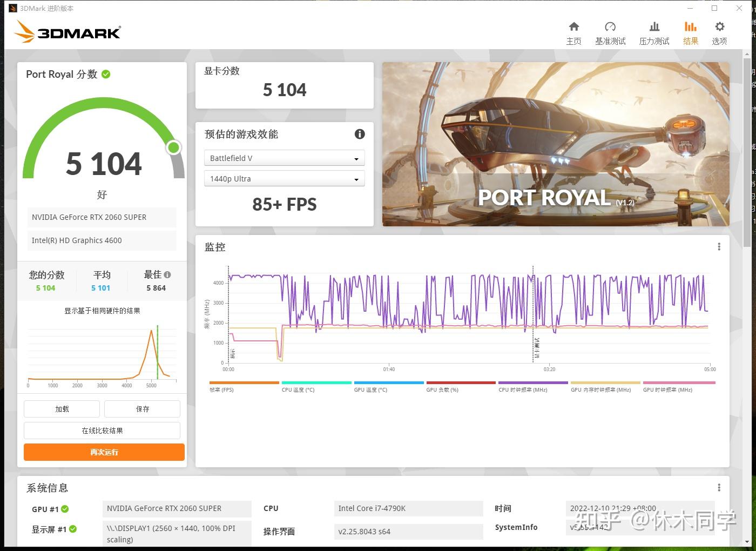Click the 3DMark logo in the header
This screenshot has width=756, height=551.
[67, 31]
